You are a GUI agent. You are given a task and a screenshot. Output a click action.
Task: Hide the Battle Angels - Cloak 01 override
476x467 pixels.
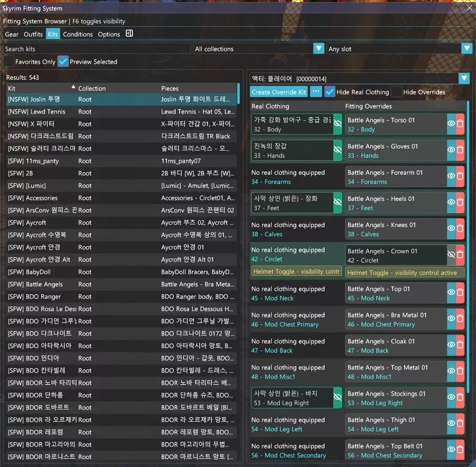[x=451, y=345]
